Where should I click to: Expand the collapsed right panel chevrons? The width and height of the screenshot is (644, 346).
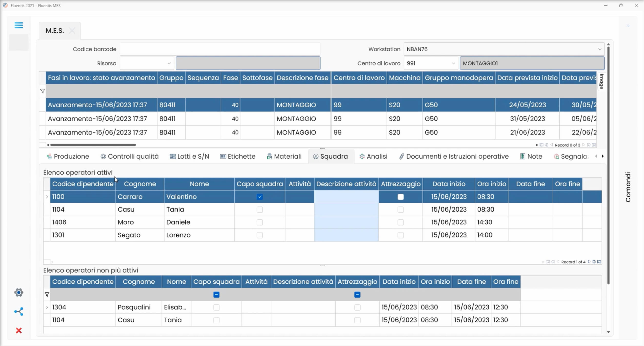click(x=628, y=25)
